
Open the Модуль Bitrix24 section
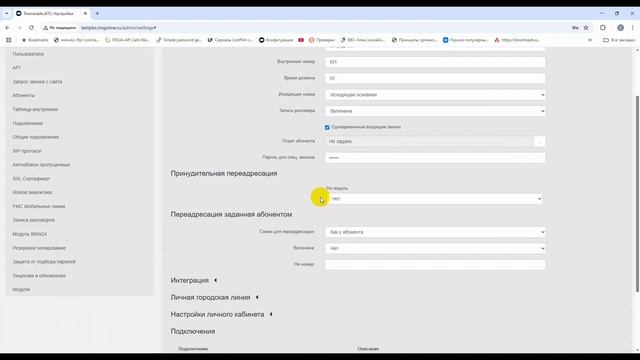tap(29, 234)
